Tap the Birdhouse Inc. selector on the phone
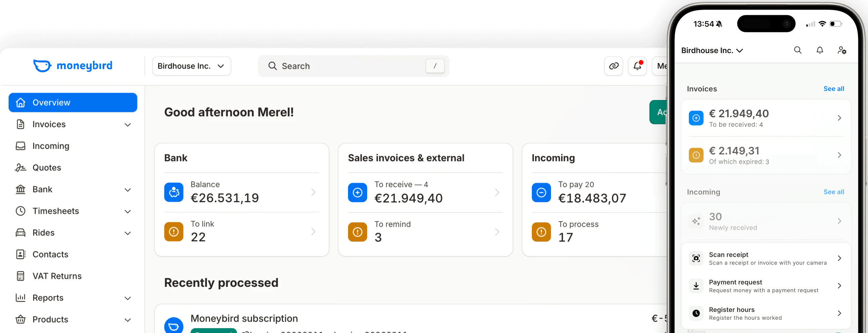 pos(712,50)
